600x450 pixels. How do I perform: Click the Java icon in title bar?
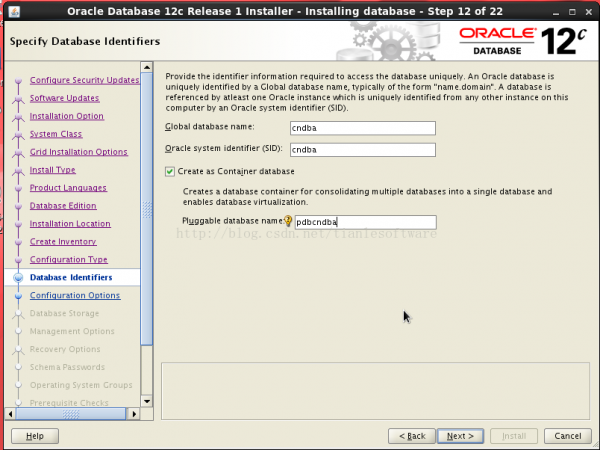click(14, 11)
